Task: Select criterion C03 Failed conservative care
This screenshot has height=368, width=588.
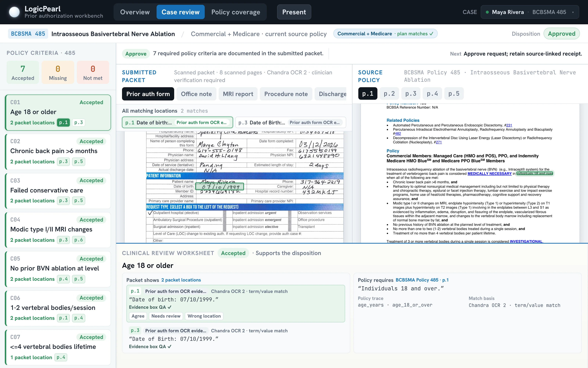Action: tap(58, 191)
